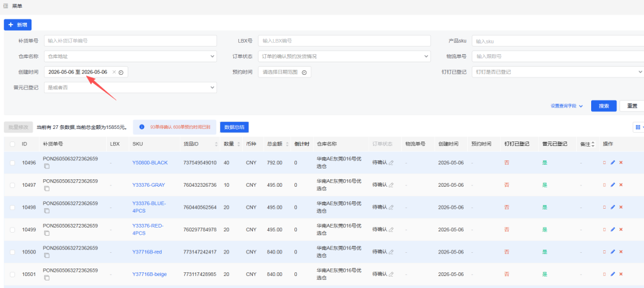Click the 数据总结 button

point(234,128)
